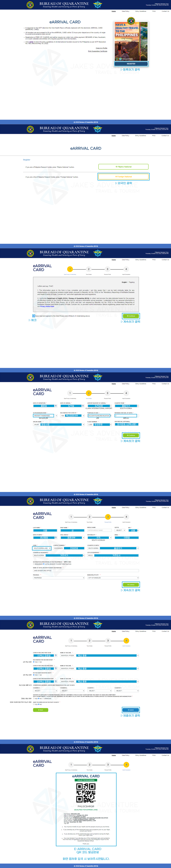Open the second dose date calendar icon
Image resolution: width=171 pixels, height=868 pixels.
tap(56, 669)
